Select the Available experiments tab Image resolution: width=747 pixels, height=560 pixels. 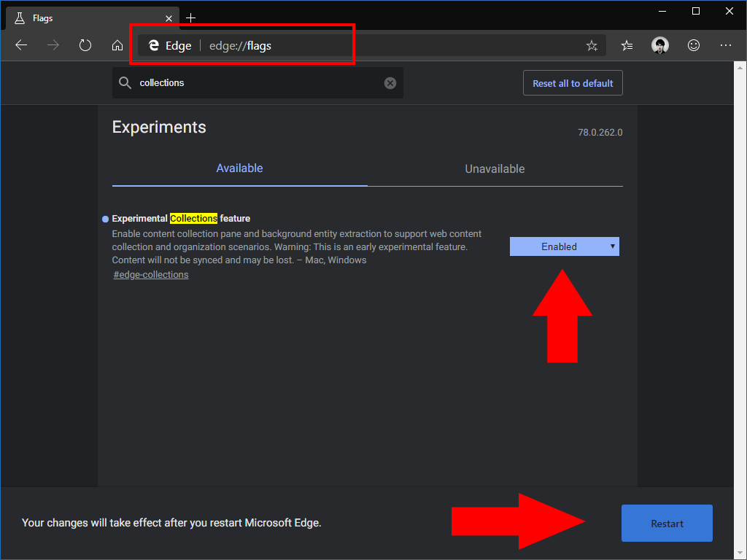[x=239, y=168]
